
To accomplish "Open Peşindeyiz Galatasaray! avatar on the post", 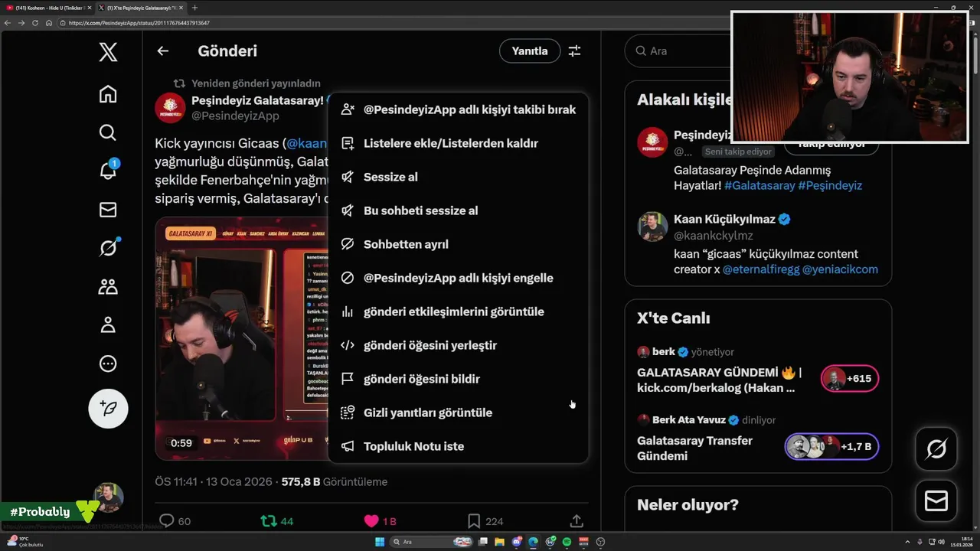I will (x=170, y=108).
